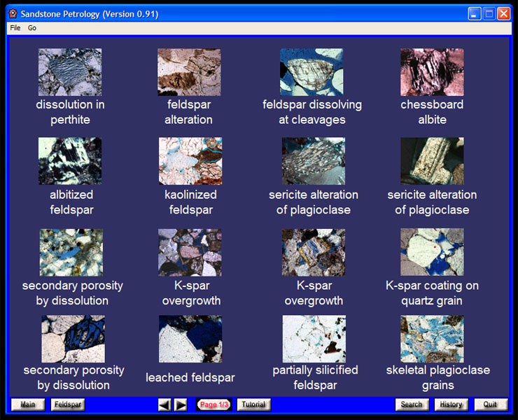Click the Sandstone Petrology title bar icon
The height and width of the screenshot is (420, 518).
13,14
